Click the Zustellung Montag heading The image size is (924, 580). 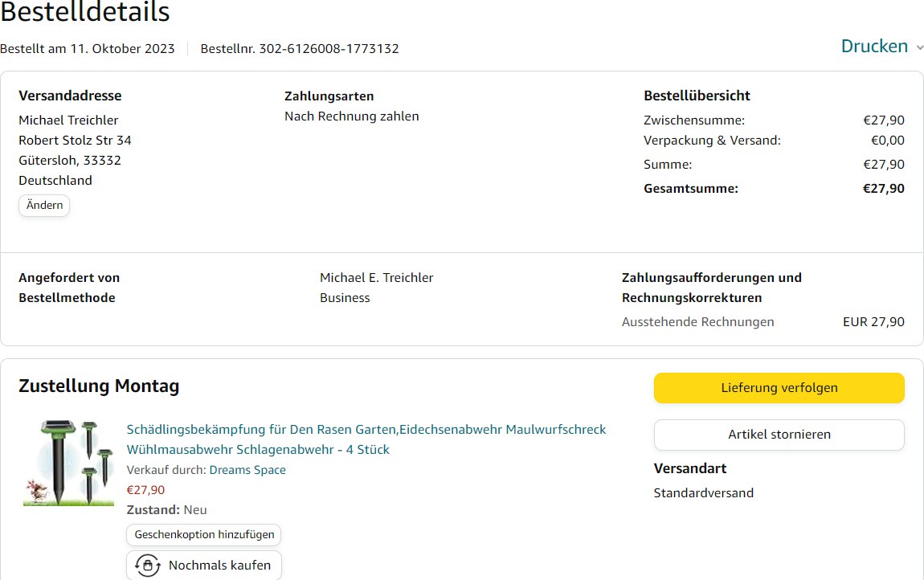click(99, 386)
